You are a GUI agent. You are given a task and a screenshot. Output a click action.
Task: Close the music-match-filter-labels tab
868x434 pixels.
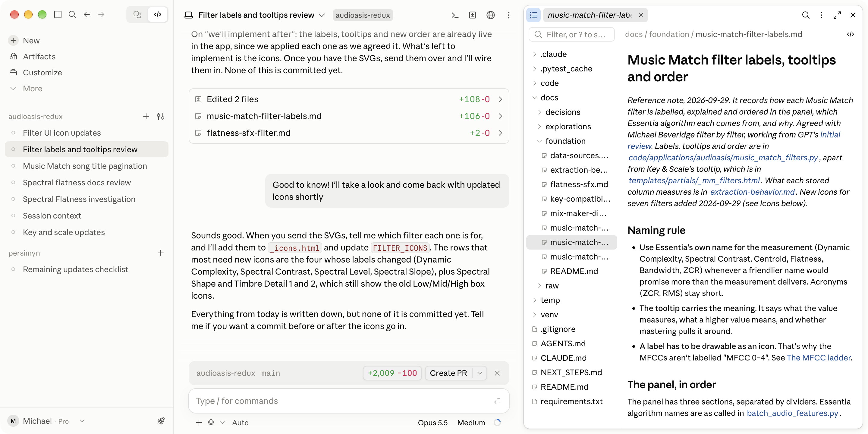tap(640, 15)
